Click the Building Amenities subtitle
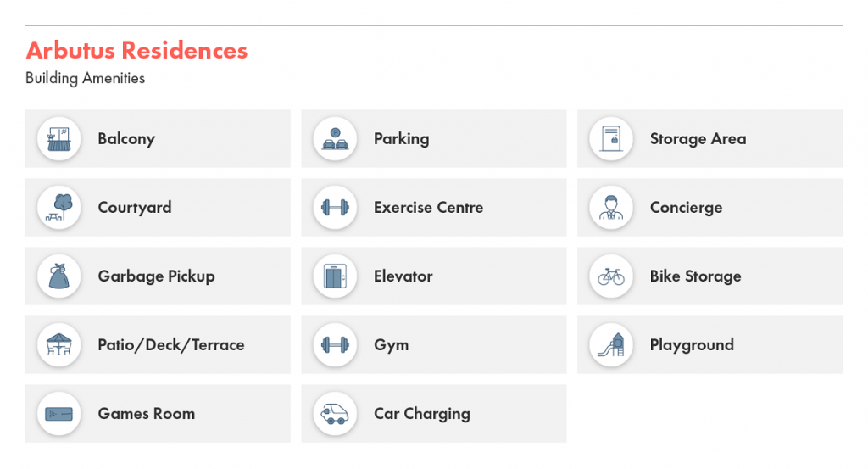Image resolution: width=868 pixels, height=469 pixels. (86, 78)
